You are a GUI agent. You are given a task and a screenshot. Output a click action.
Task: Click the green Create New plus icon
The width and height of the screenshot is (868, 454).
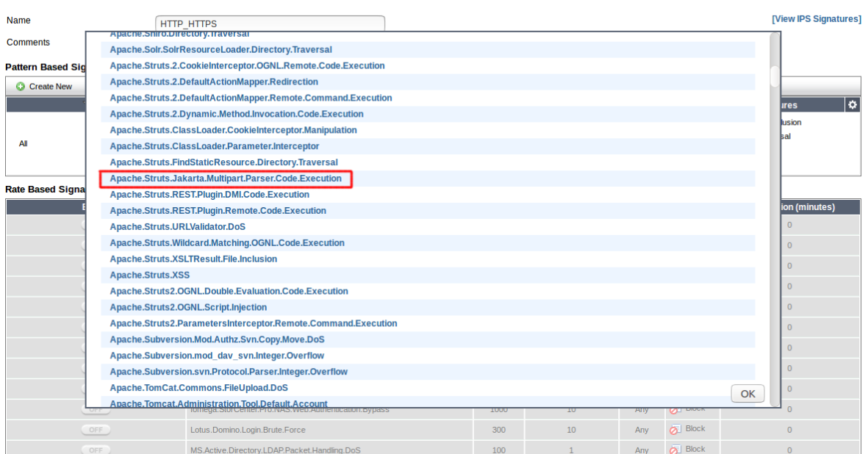[x=21, y=86]
